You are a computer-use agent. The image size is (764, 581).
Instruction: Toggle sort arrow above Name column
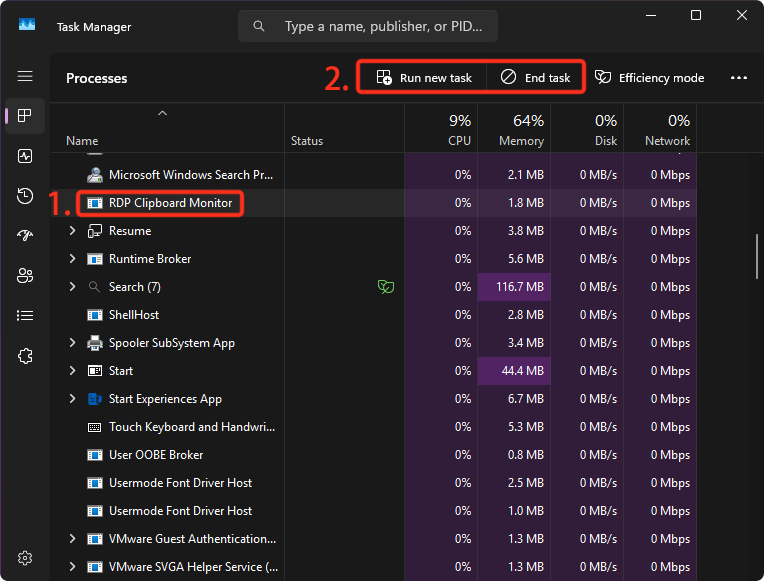[162, 113]
